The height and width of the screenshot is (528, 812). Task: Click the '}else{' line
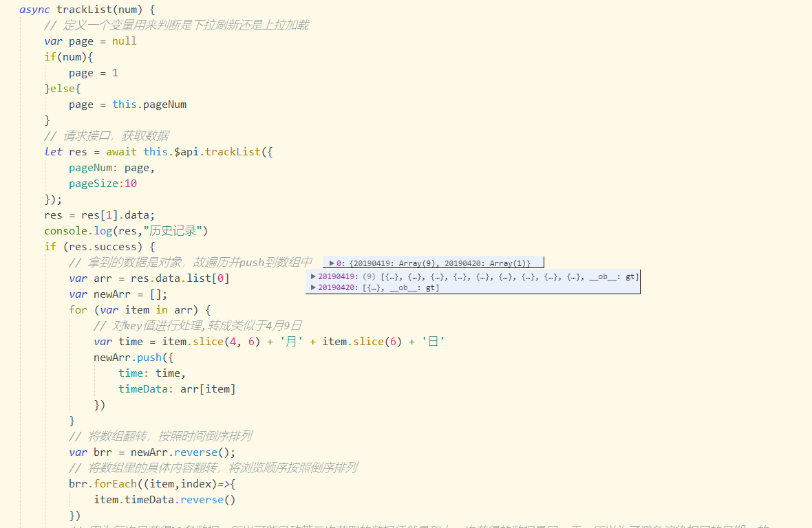[63, 89]
